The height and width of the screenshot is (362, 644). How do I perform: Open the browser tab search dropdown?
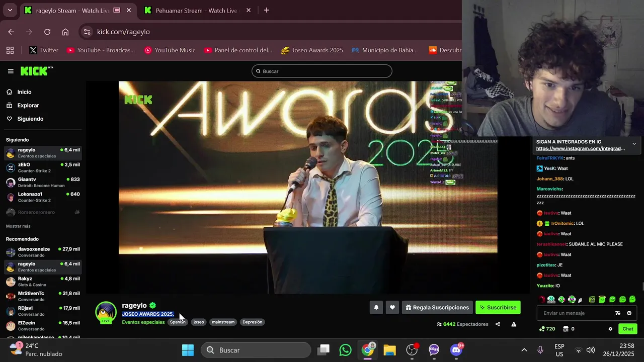(x=10, y=11)
